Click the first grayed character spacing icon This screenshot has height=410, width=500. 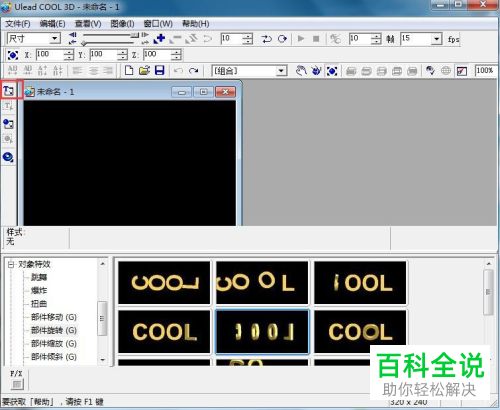click(x=12, y=70)
